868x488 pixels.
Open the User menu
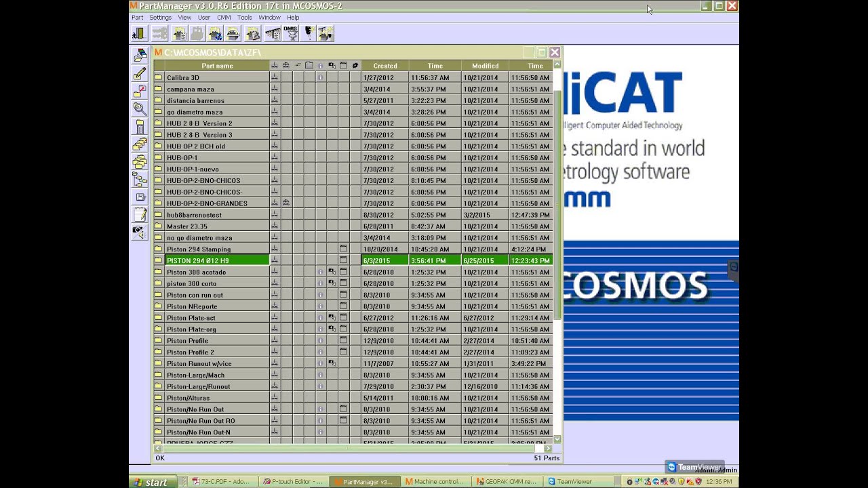pyautogui.click(x=204, y=18)
